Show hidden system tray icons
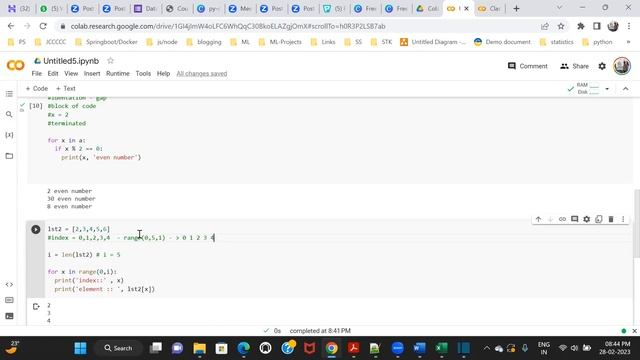This screenshot has width=640, height=360. pyautogui.click(x=487, y=348)
